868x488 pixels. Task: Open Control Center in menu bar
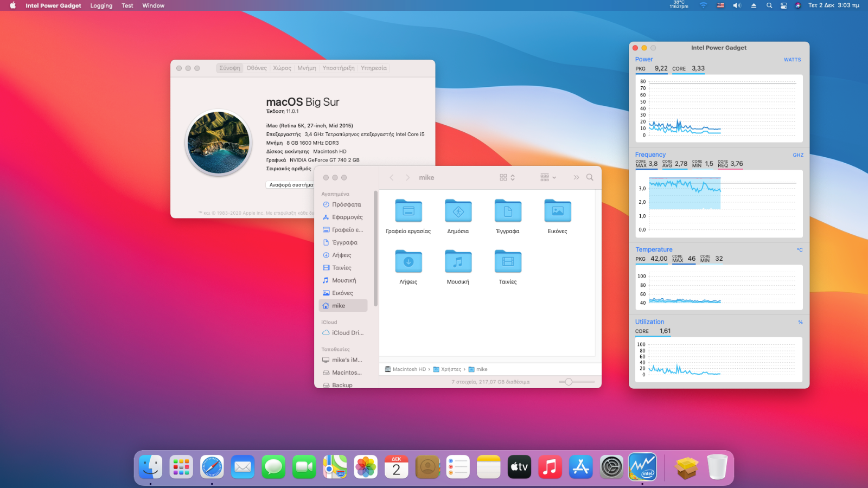pyautogui.click(x=784, y=5)
